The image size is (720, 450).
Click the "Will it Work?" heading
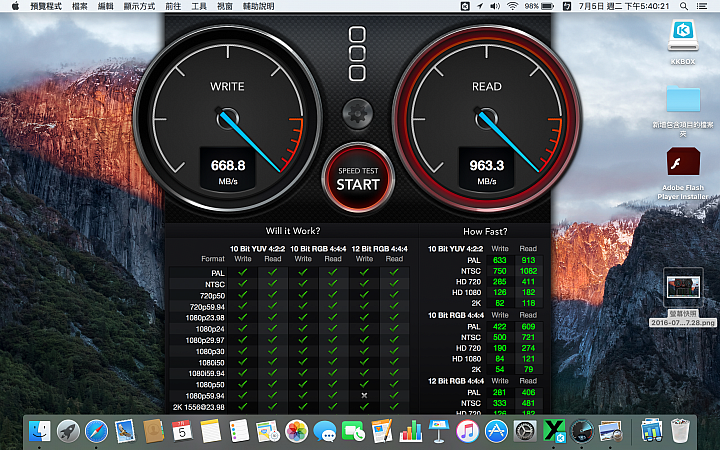[292, 231]
